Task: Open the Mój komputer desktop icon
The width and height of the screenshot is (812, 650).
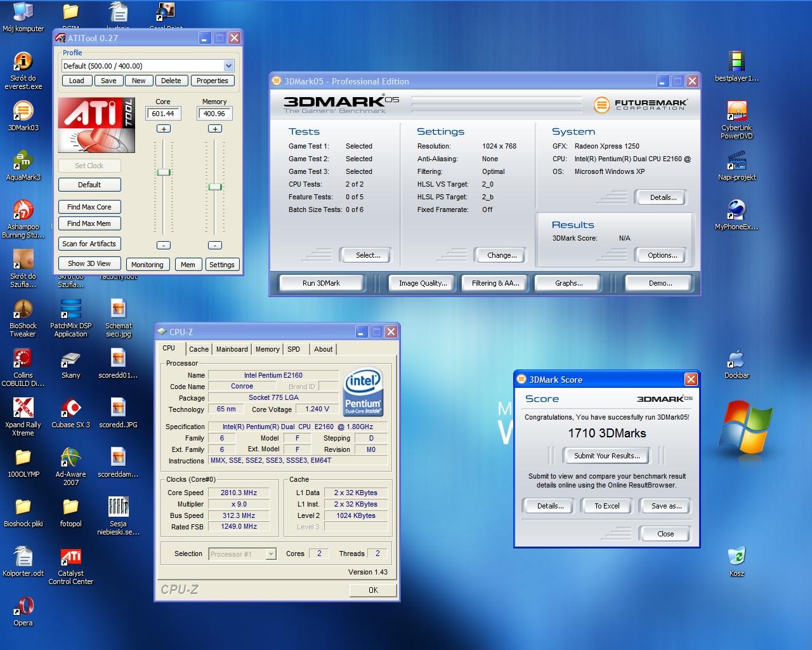Action: pos(23,18)
